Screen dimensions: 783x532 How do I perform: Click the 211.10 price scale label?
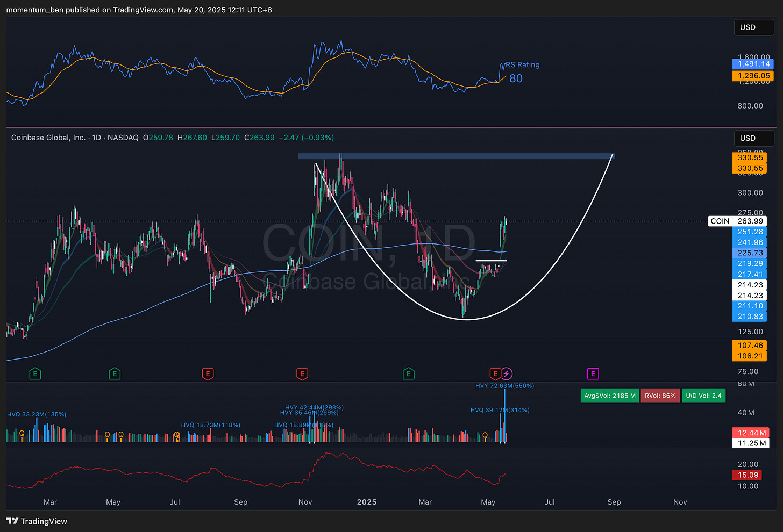[750, 306]
